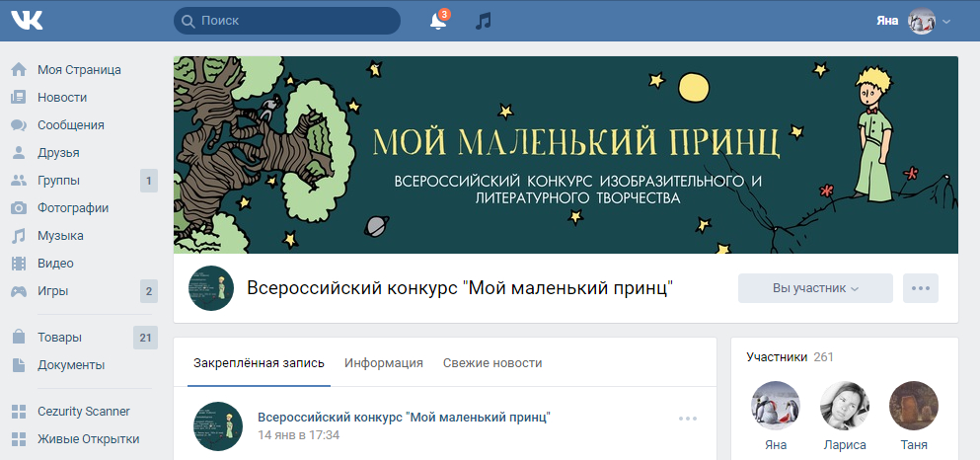Click the pinned post author avatar
The height and width of the screenshot is (460, 980).
pos(217,426)
